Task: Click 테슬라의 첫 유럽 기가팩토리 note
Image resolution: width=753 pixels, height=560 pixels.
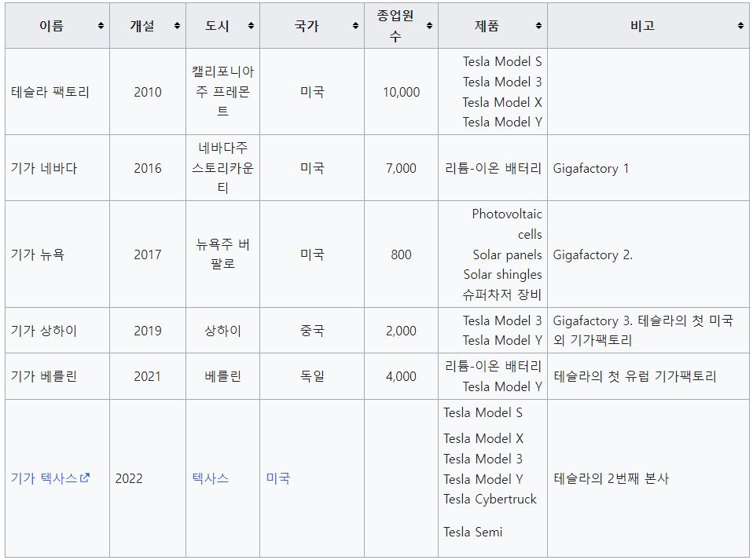Action: [635, 376]
